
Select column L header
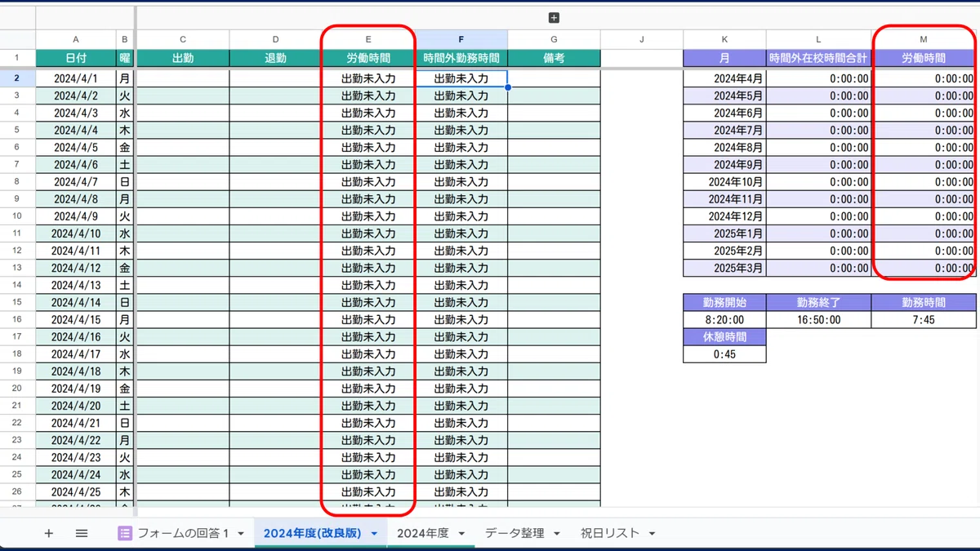point(819,39)
